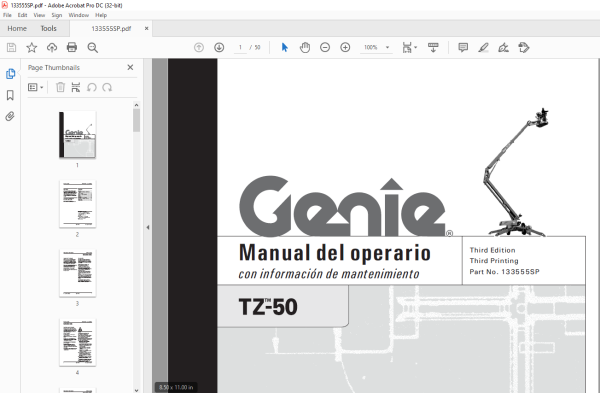600x393 pixels.
Task: Open the fit page options icon
Action: 409,47
